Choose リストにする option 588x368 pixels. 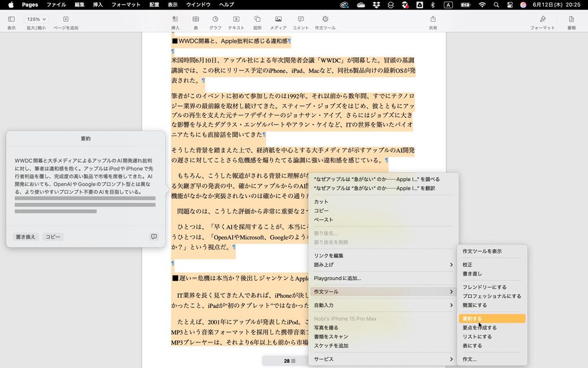tap(492, 337)
